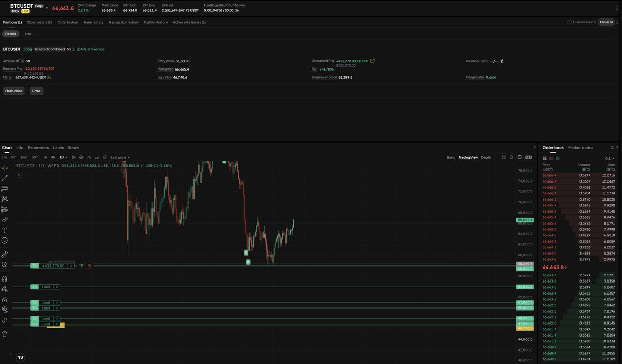Open the indicators menu icon
Screen dimensions: 622x364
point(89,158)
